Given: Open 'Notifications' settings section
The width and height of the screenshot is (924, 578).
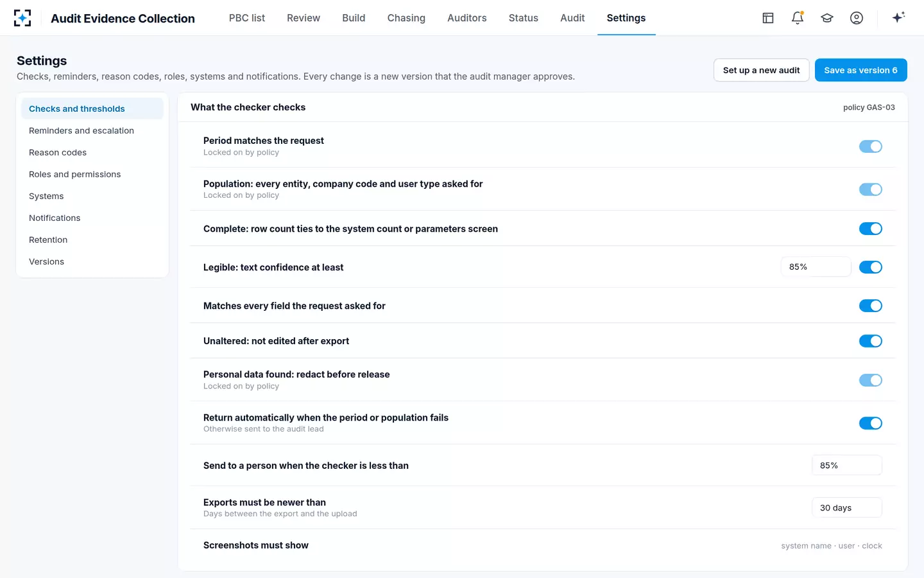Looking at the screenshot, I should (x=92, y=218).
